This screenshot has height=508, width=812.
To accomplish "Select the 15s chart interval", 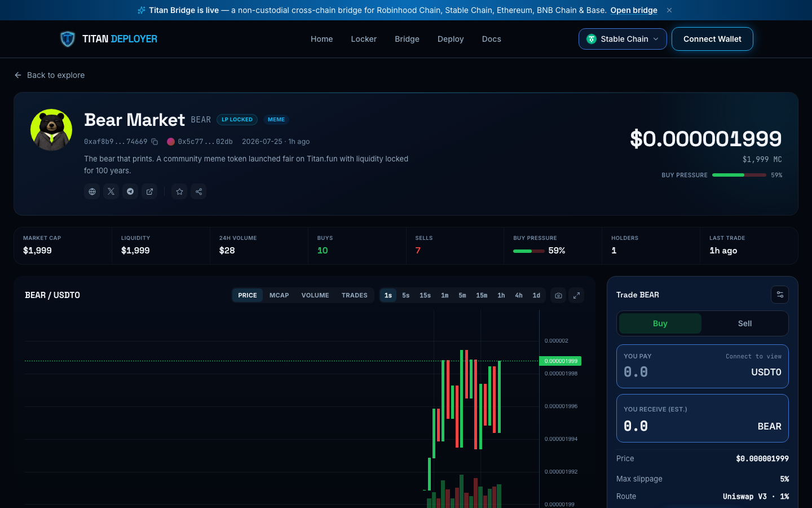I will pyautogui.click(x=425, y=295).
